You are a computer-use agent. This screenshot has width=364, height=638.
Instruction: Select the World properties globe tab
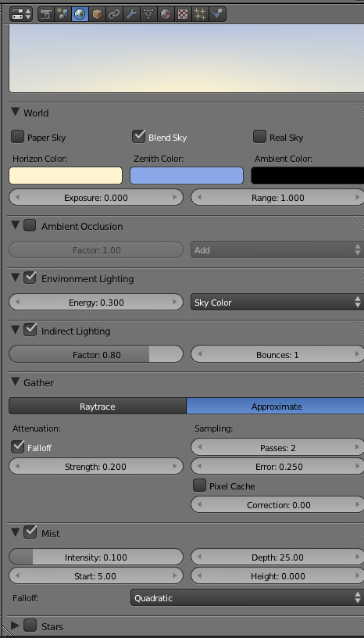point(80,14)
